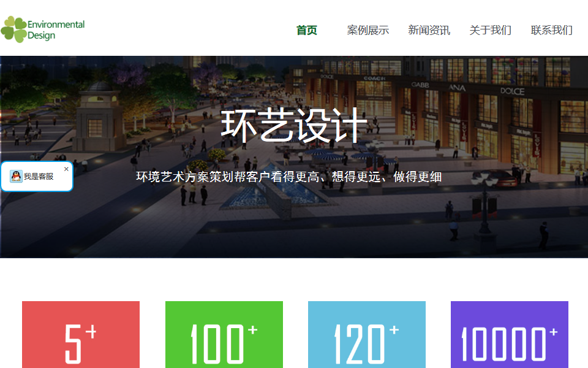Screen dimensions: 588x368
Task: Click the green clover logo icon
Action: [13, 29]
